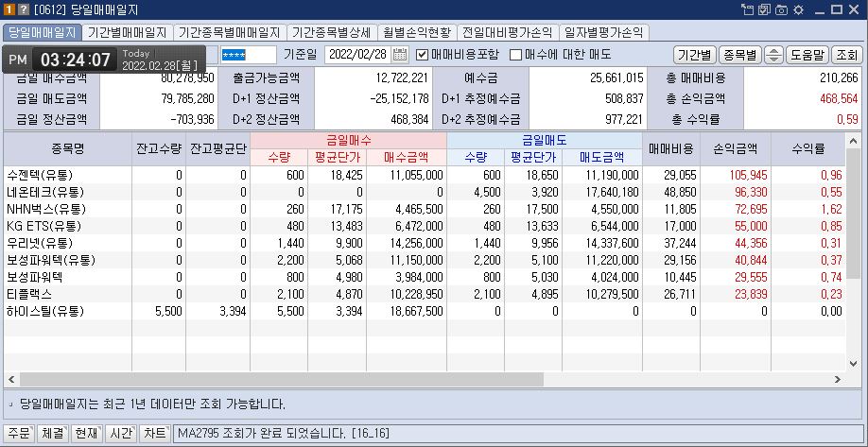Click the horizontal scrollbar thumb

pyautogui.click(x=282, y=380)
